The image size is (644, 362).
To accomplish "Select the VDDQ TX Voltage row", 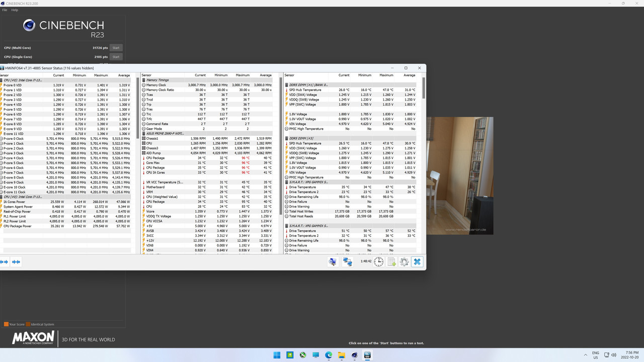I will point(207,216).
